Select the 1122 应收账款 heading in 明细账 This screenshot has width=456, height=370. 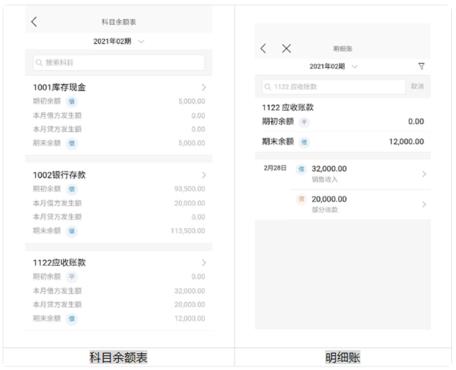click(288, 107)
